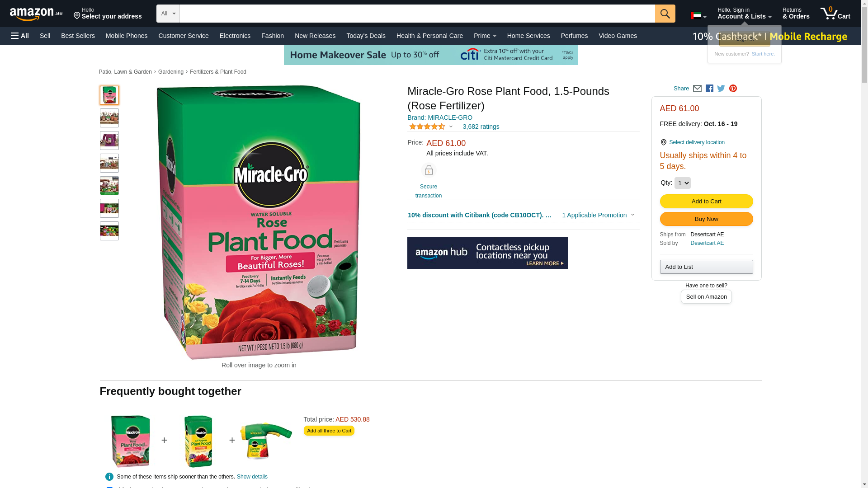The width and height of the screenshot is (868, 488).
Task: Go to Amazon.ae home logo
Action: 36,14
